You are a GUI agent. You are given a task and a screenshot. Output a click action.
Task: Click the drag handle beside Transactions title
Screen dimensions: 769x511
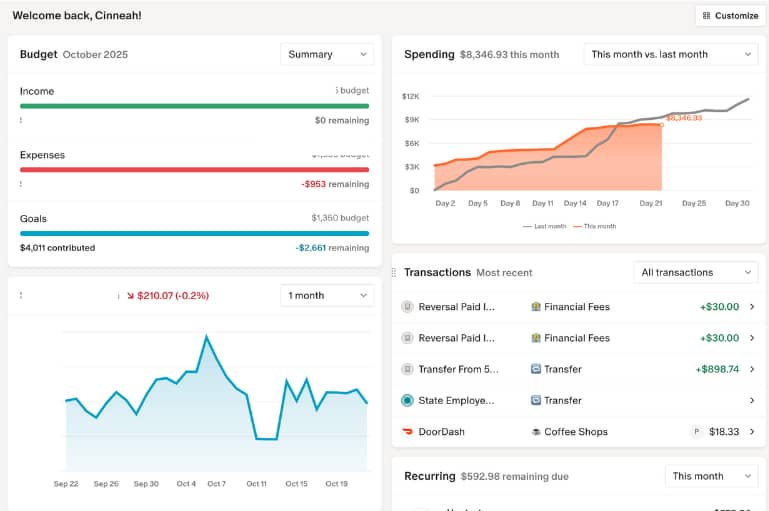pyautogui.click(x=394, y=273)
